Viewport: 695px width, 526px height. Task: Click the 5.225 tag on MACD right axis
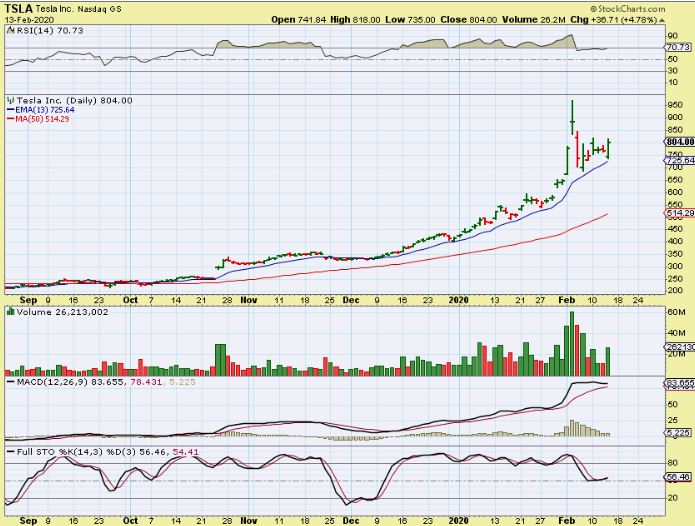[x=678, y=432]
